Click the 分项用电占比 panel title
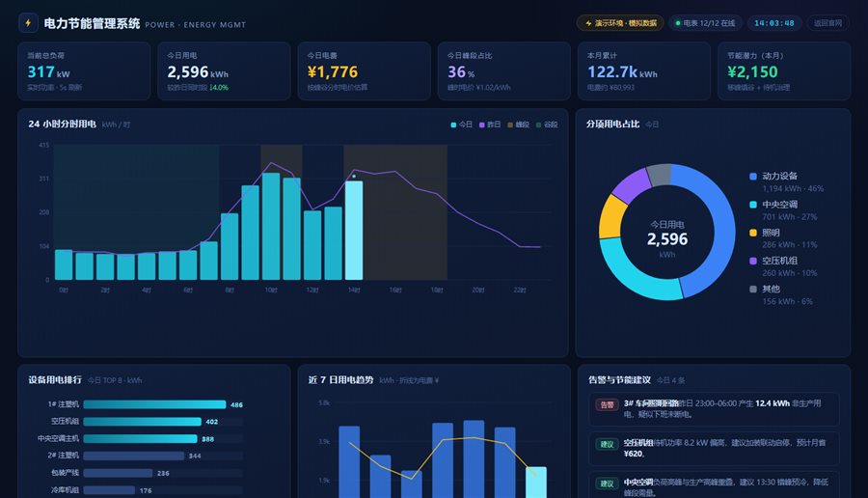Image resolution: width=868 pixels, height=498 pixels. 612,124
